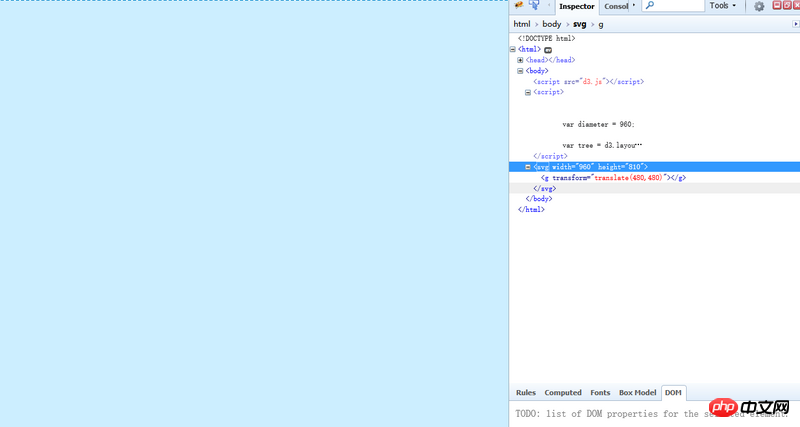Click the 'var tree = d3.layou' line
The height and width of the screenshot is (427, 800).
602,145
